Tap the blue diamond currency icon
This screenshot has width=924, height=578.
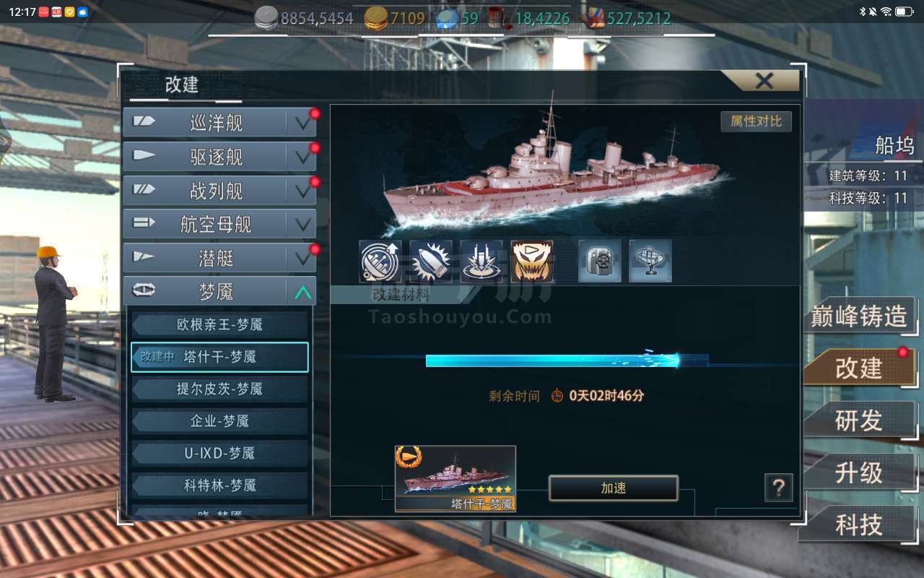(x=447, y=18)
